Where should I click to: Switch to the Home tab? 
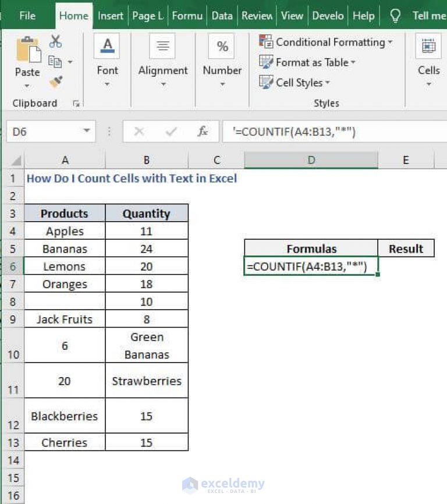(x=73, y=16)
